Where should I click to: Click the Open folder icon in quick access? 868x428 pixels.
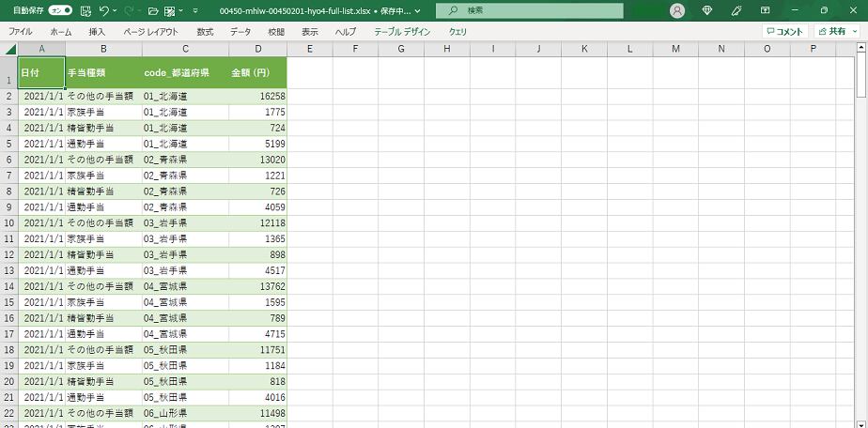(x=152, y=10)
